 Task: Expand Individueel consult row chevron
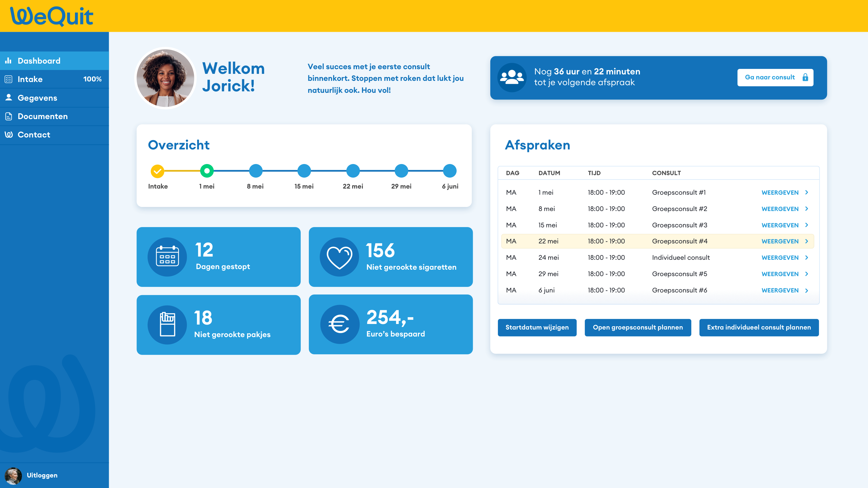pos(807,257)
